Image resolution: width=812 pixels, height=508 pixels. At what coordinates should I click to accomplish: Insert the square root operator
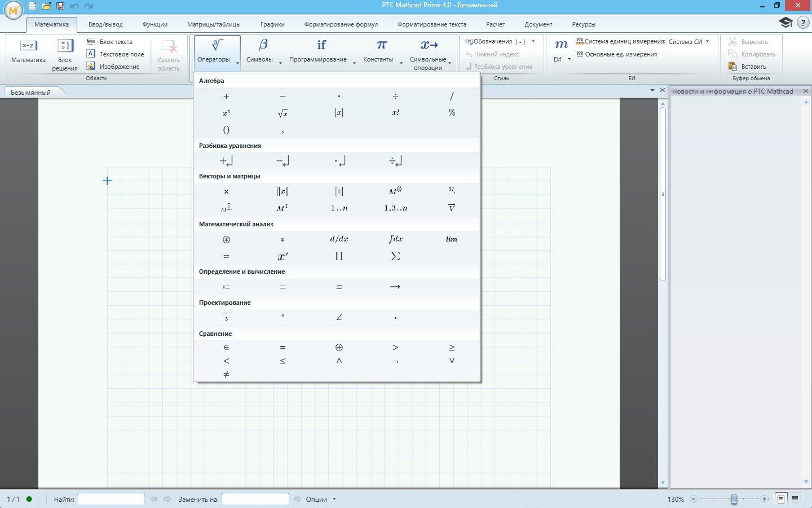click(283, 113)
